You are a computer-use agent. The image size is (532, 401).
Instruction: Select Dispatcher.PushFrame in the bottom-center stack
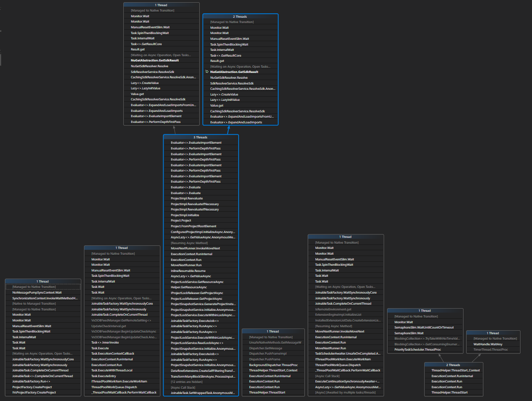[273, 359]
